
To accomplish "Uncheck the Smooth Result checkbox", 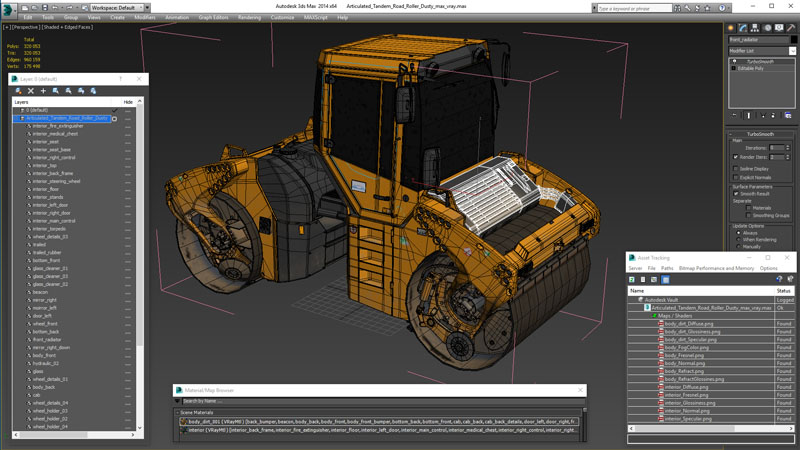I will pyautogui.click(x=736, y=194).
